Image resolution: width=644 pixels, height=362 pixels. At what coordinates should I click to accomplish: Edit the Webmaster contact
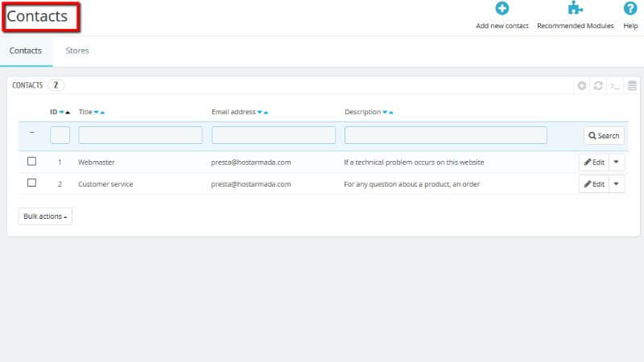tap(594, 162)
